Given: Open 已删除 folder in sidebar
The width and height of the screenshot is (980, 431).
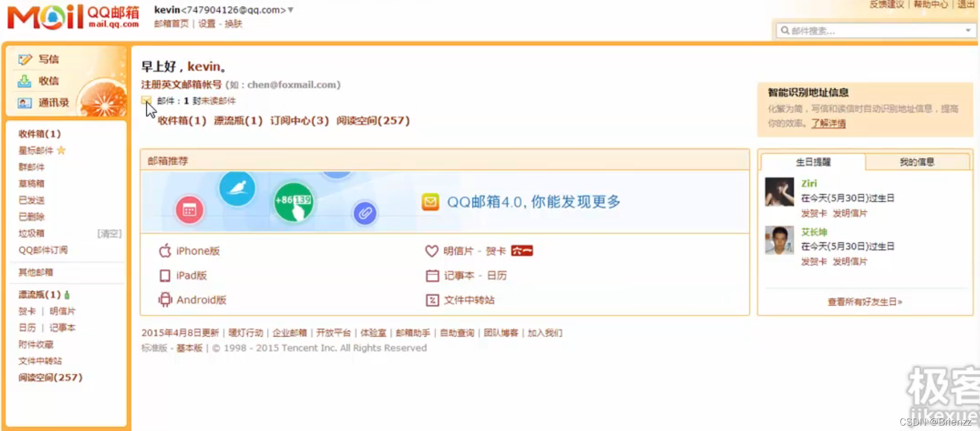Looking at the screenshot, I should (31, 217).
